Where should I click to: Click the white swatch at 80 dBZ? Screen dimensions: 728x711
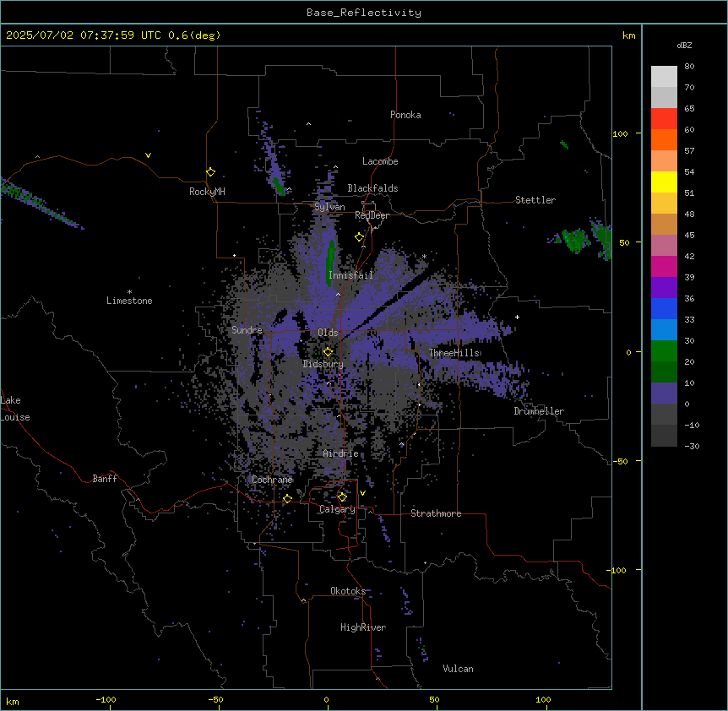(664, 77)
